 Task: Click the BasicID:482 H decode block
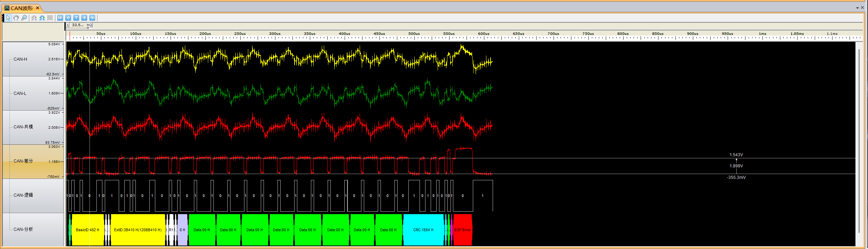pyautogui.click(x=87, y=230)
